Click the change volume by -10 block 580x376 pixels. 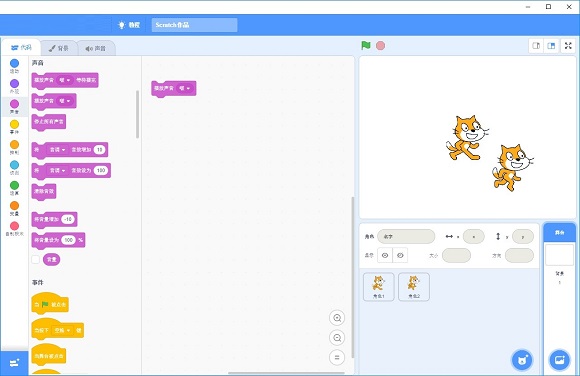pos(54,219)
